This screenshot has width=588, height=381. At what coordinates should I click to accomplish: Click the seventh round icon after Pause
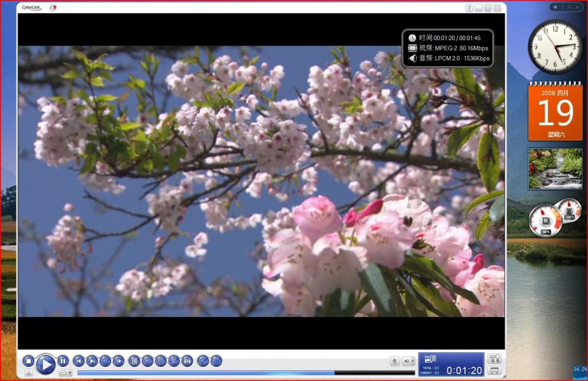[x=161, y=361]
